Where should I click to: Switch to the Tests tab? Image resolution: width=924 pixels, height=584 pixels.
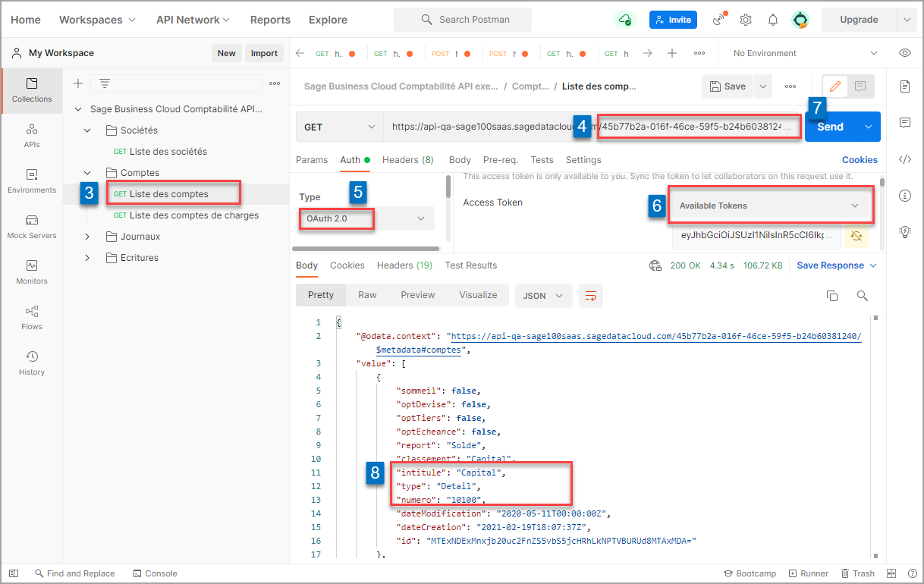coord(542,160)
